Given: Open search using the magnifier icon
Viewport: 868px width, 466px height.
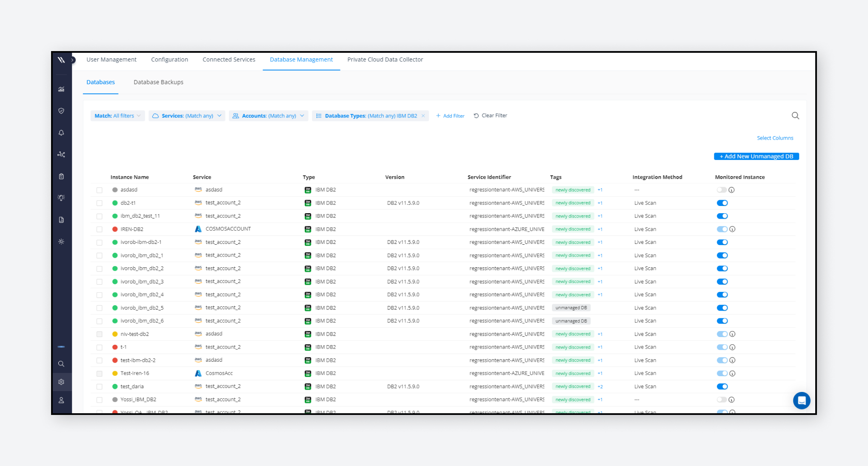Looking at the screenshot, I should pyautogui.click(x=61, y=363).
